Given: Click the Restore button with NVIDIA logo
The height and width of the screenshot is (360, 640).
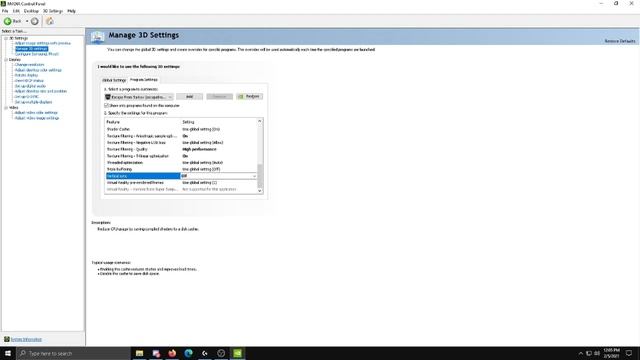Looking at the screenshot, I should click(x=249, y=97).
